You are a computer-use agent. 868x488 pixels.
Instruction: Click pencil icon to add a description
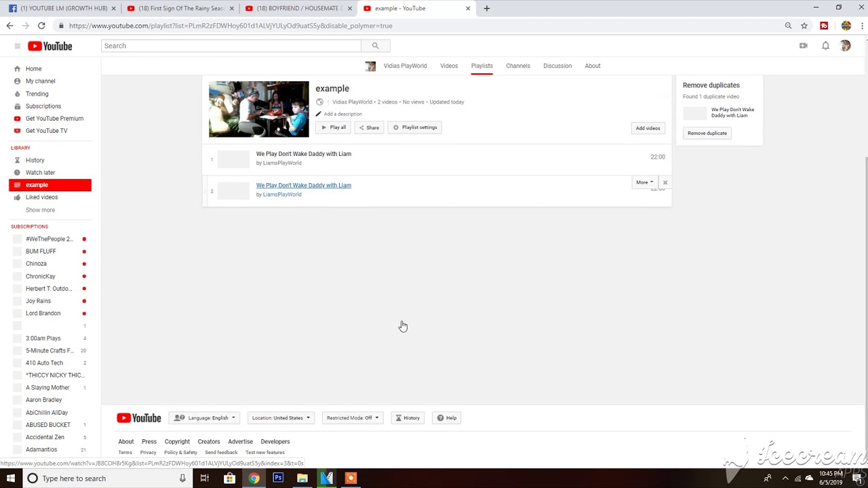coord(319,114)
